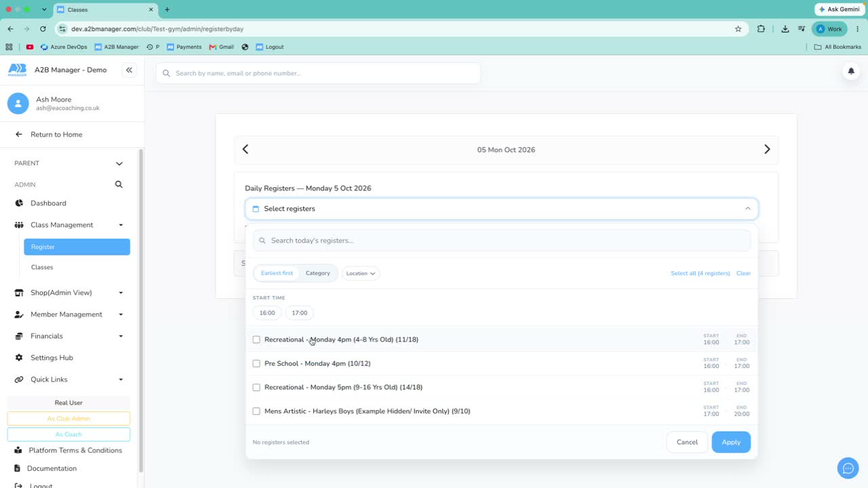Image resolution: width=868 pixels, height=488 pixels.
Task: Open the chat support bubble
Action: click(x=848, y=468)
